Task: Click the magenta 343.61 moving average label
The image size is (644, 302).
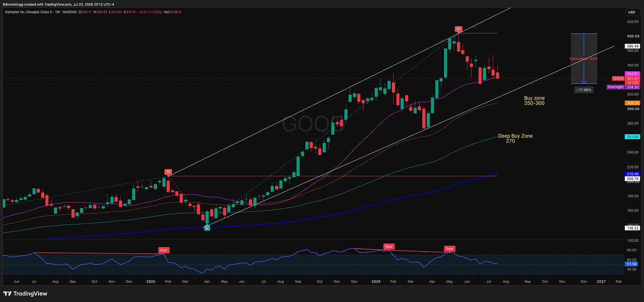Action: (x=633, y=74)
